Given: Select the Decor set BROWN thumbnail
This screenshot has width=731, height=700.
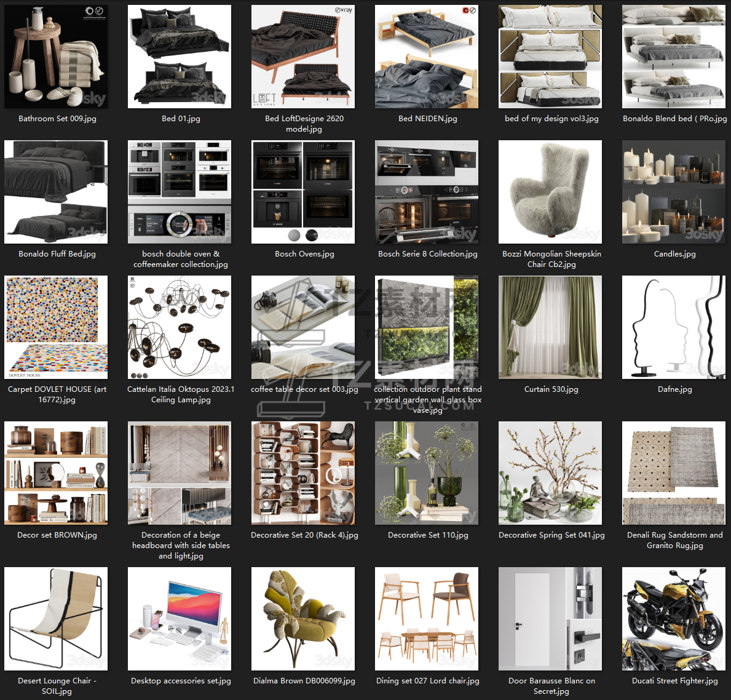Looking at the screenshot, I should click(x=56, y=473).
